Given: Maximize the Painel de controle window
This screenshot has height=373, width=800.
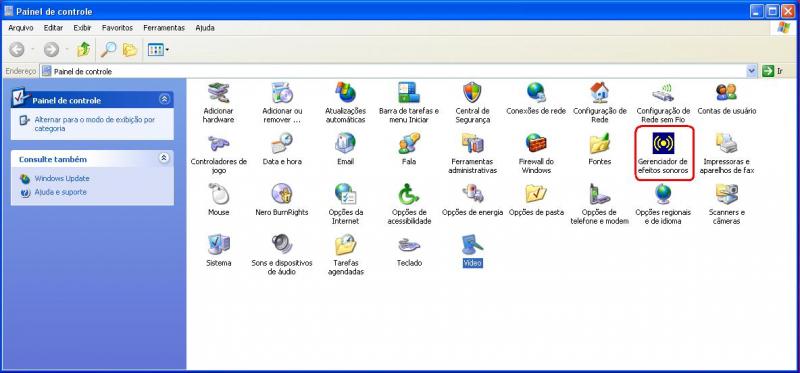Looking at the screenshot, I should [773, 11].
